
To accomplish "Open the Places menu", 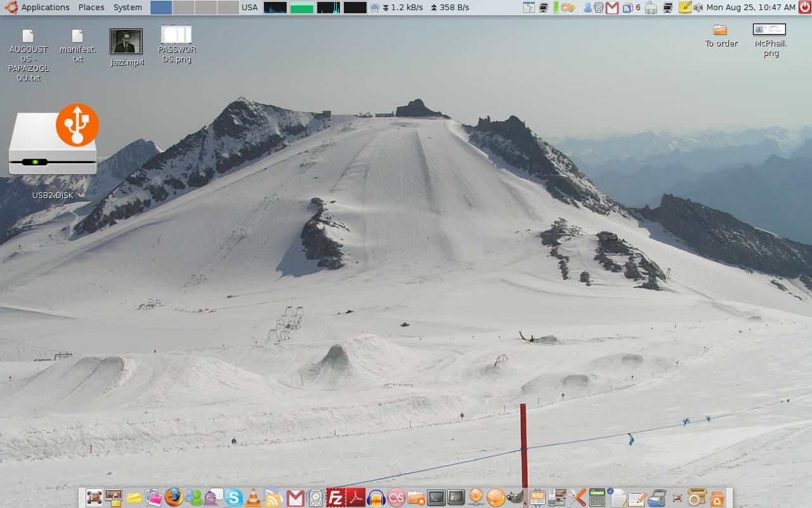I will tap(91, 8).
